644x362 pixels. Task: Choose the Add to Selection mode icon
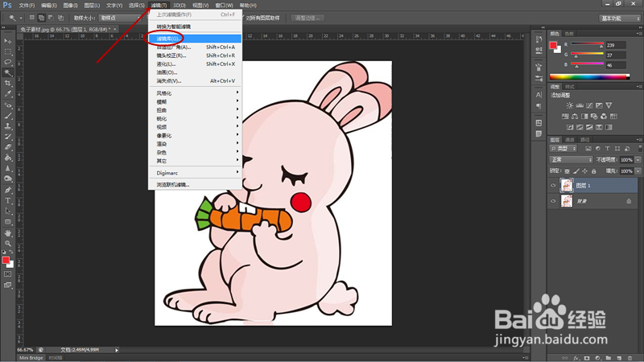click(41, 18)
